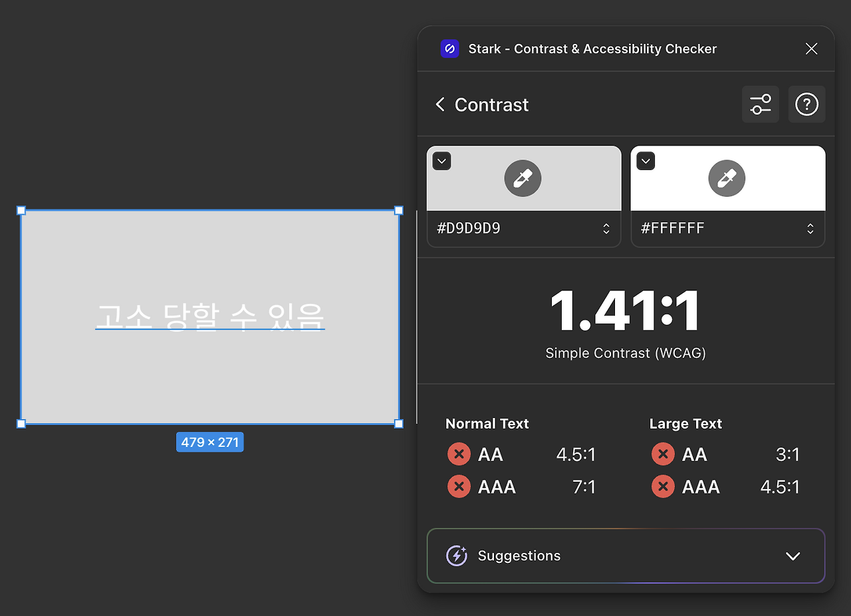Pick a color with the #FFFFFF eyedropper
Image resolution: width=851 pixels, height=616 pixels.
pos(727,178)
